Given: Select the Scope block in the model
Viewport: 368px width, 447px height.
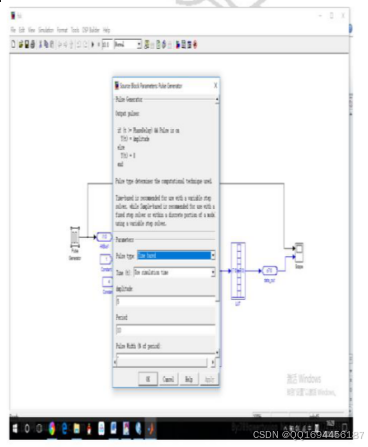Looking at the screenshot, I should [299, 252].
